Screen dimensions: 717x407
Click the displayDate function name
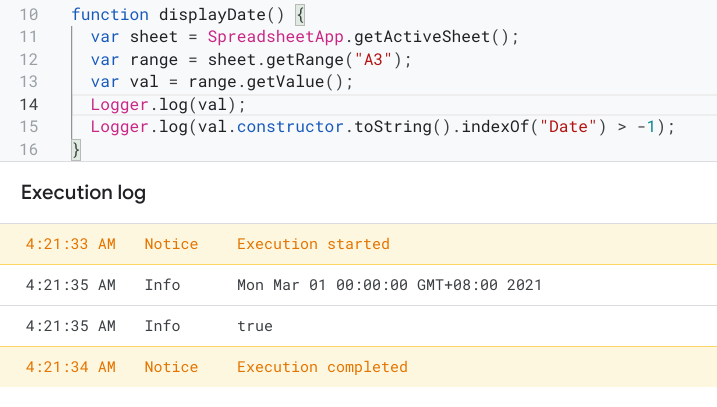click(x=212, y=15)
